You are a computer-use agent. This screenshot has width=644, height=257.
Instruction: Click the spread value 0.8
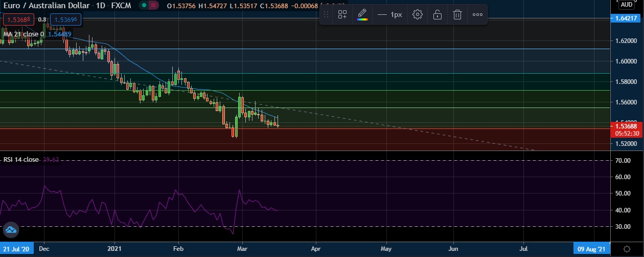point(42,19)
